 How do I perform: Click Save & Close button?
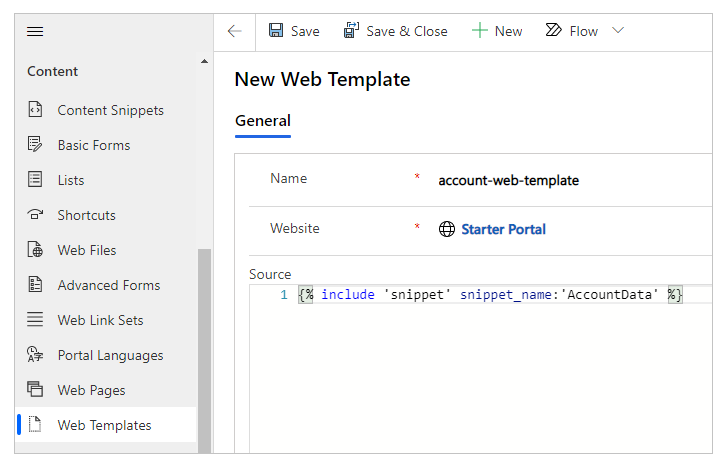point(395,31)
